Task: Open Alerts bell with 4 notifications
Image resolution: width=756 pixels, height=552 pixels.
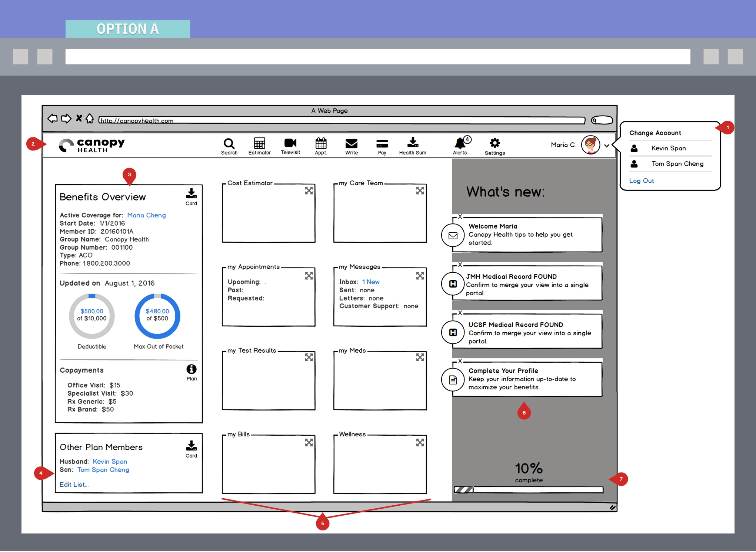Action: [x=461, y=146]
